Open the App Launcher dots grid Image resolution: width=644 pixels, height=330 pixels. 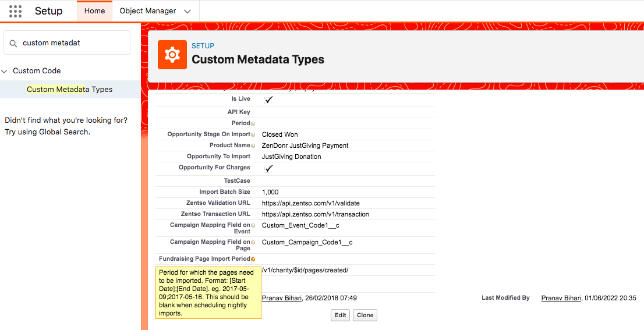pyautogui.click(x=15, y=11)
